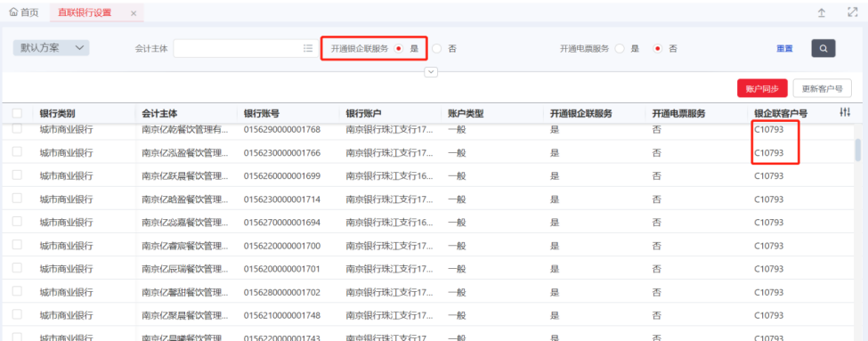Check the row with account 0156230000001714
The width and height of the screenshot is (868, 341).
pyautogui.click(x=17, y=199)
